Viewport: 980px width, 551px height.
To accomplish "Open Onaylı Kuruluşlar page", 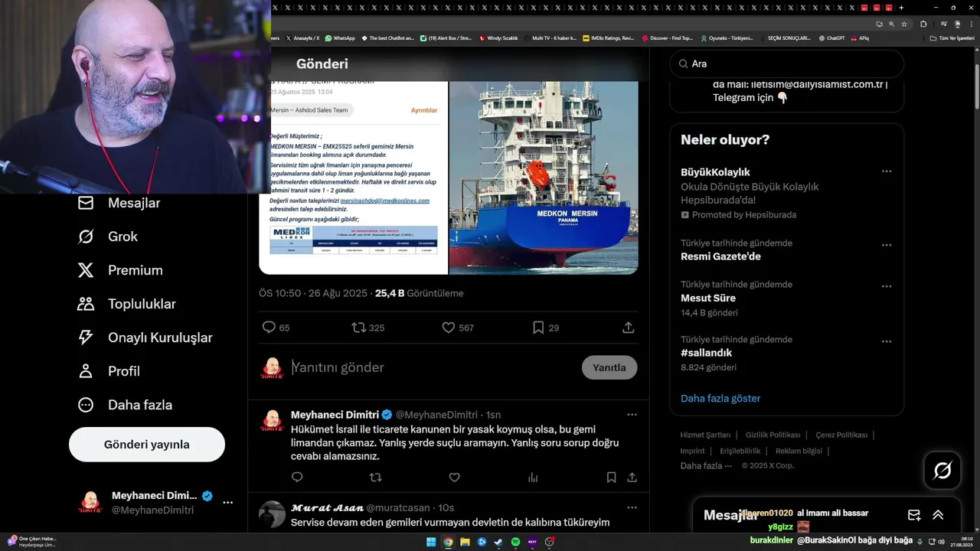I will (x=145, y=337).
